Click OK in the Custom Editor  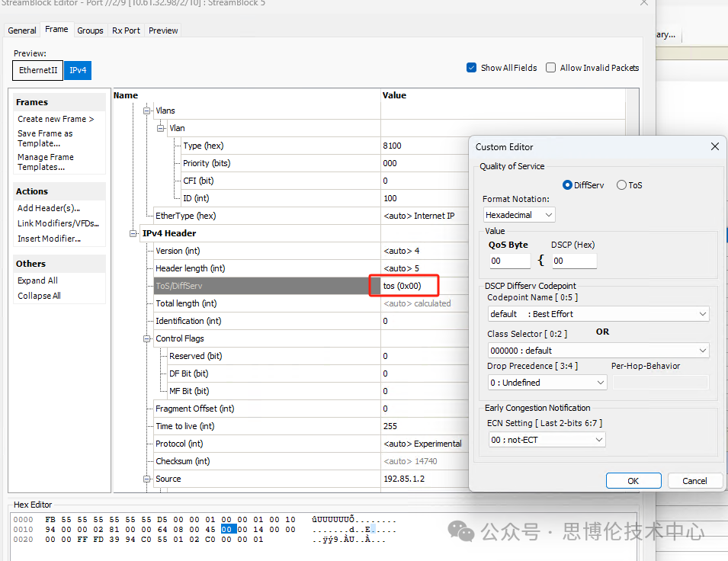[x=633, y=481]
